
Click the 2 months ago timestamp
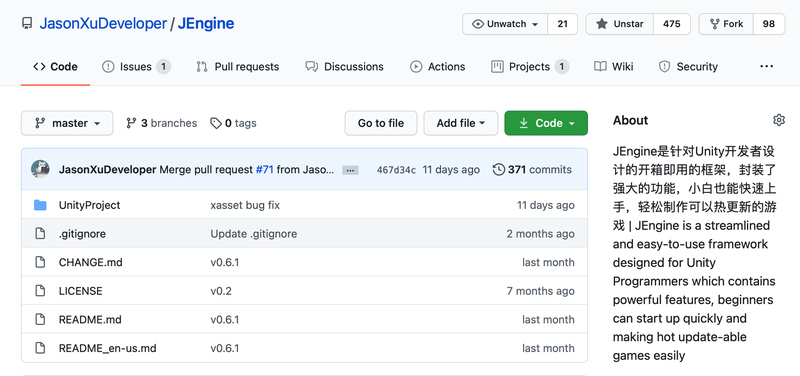(540, 234)
